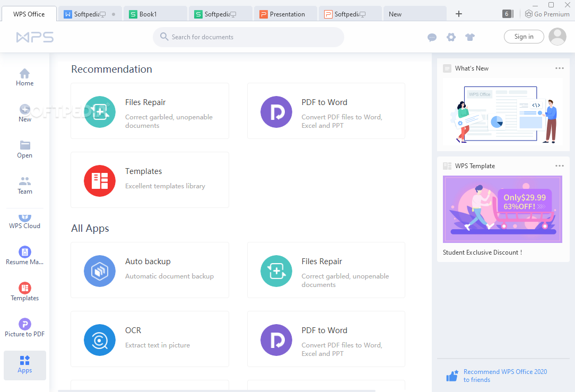Open Files Repair under Recommendation
Screen dimensions: 575x392
[150, 111]
